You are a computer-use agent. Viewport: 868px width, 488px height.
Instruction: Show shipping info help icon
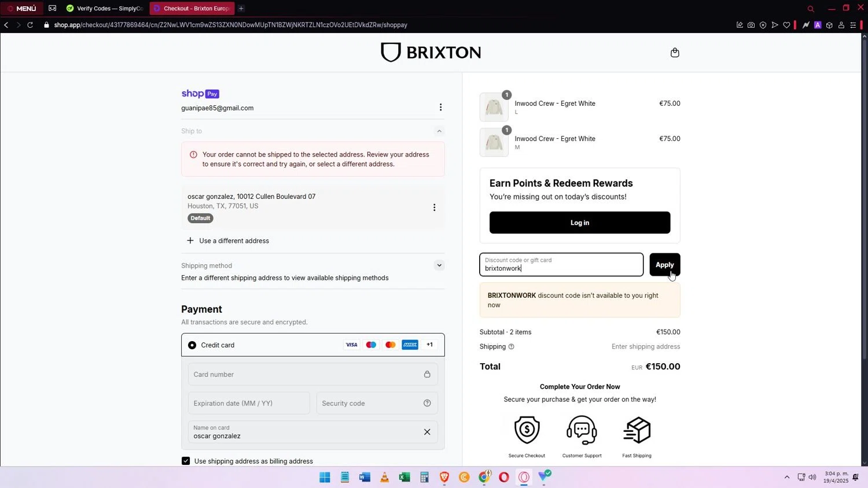coord(511,347)
